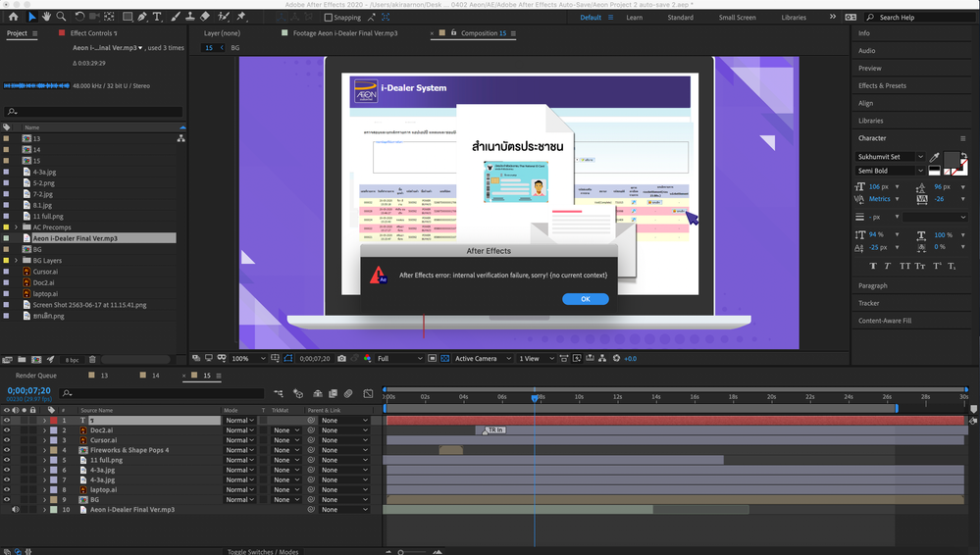This screenshot has height=555, width=980.
Task: Hide the Doc2.ai layer via eye icon
Action: (7, 430)
